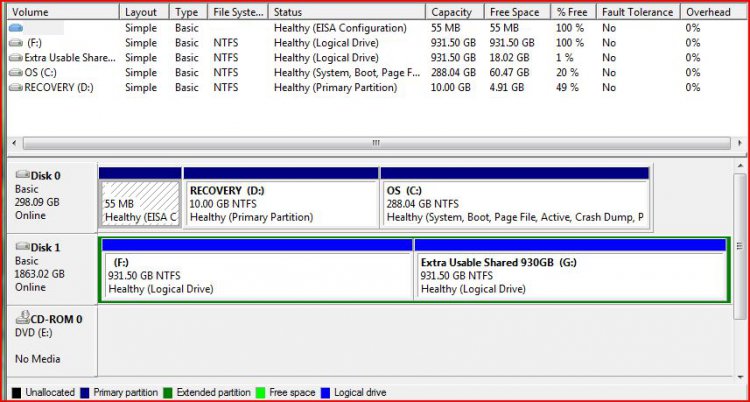Sort by the Free Space column header
This screenshot has width=750, height=402.
[x=517, y=12]
